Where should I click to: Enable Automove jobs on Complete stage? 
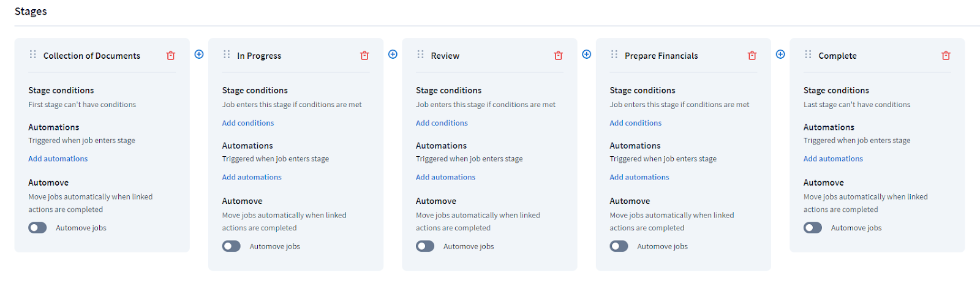point(813,228)
